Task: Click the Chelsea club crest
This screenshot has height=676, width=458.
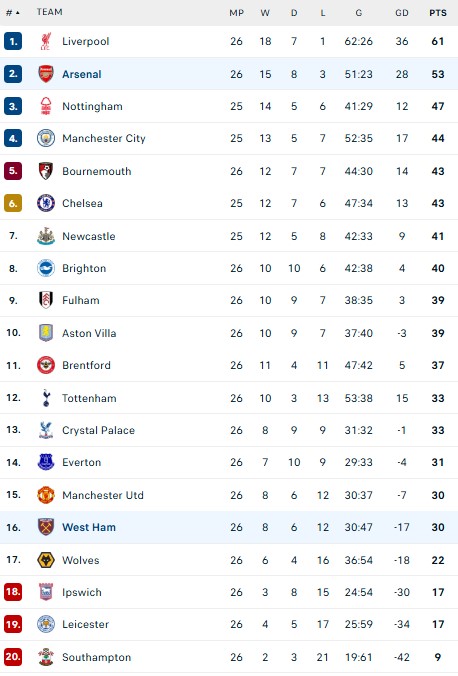Action: tap(46, 203)
